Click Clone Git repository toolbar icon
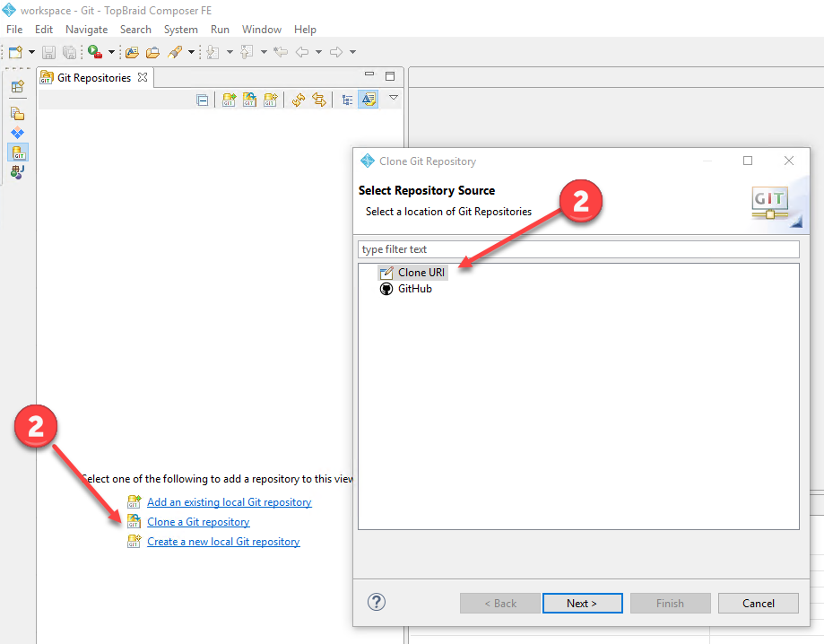The height and width of the screenshot is (644, 824). 249,100
